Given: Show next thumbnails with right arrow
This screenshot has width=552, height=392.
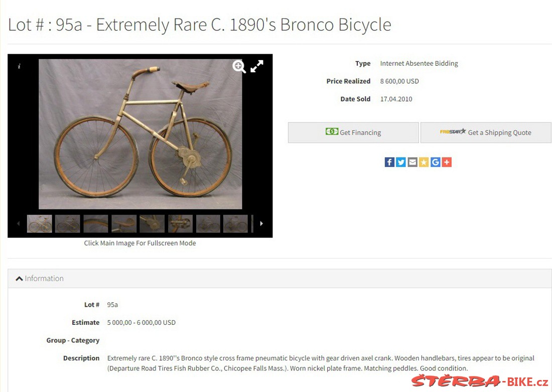Looking at the screenshot, I should [x=261, y=224].
